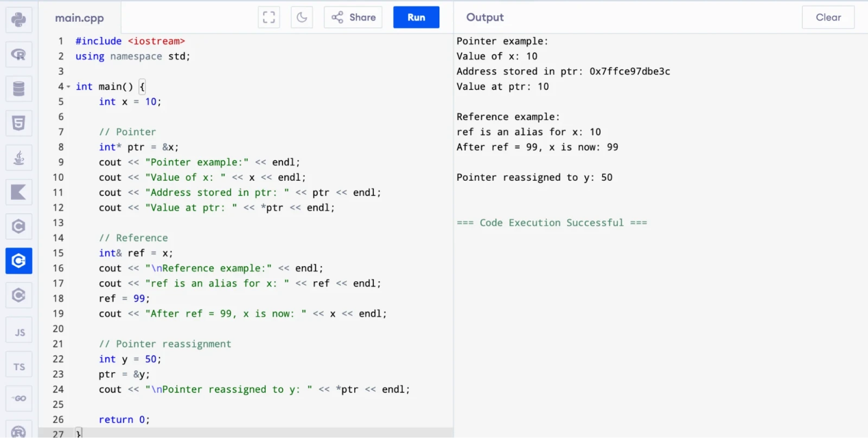
Task: Click the cout "ref is an alias for x: " line
Action: (240, 283)
